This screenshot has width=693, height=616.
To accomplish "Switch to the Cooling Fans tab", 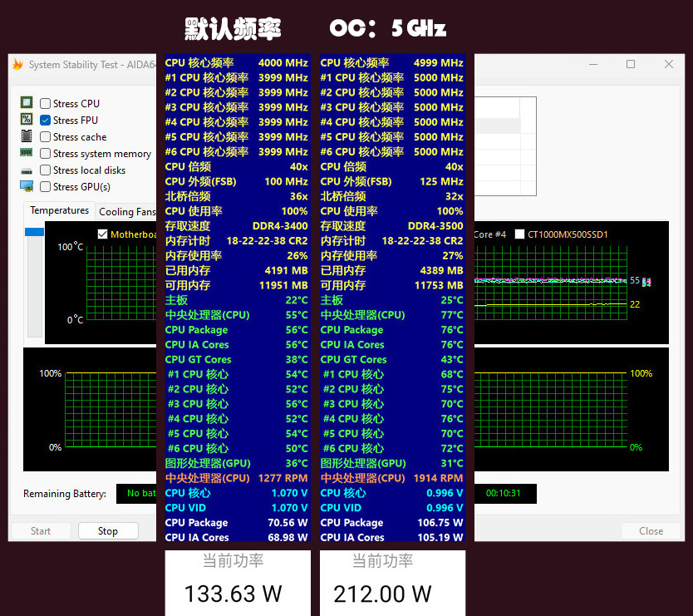I will tap(126, 210).
